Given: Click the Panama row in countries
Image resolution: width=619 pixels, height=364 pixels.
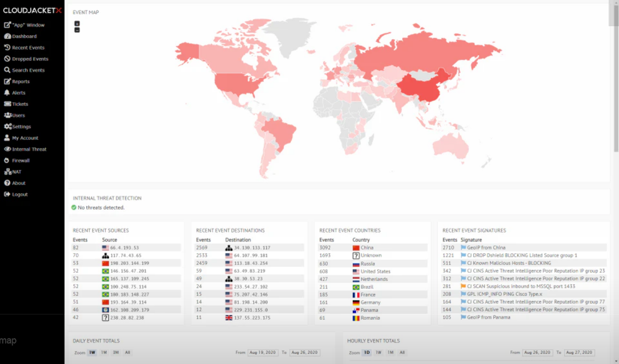Looking at the screenshot, I should pos(372,310).
